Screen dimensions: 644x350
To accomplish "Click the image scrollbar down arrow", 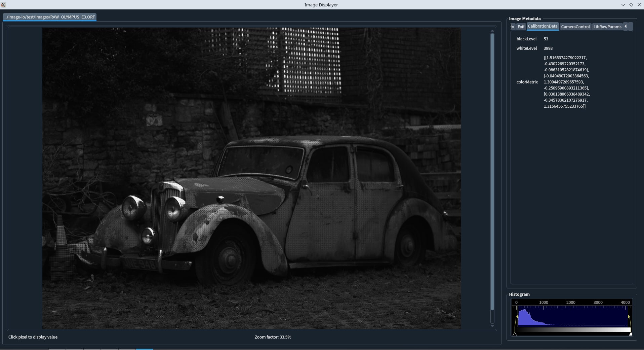I will 492,326.
